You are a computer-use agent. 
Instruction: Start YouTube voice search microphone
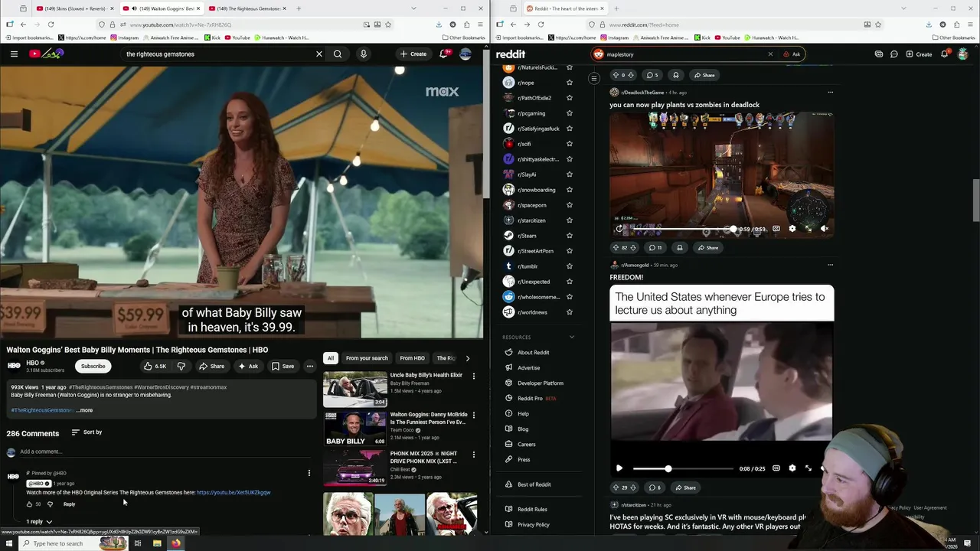coord(363,54)
